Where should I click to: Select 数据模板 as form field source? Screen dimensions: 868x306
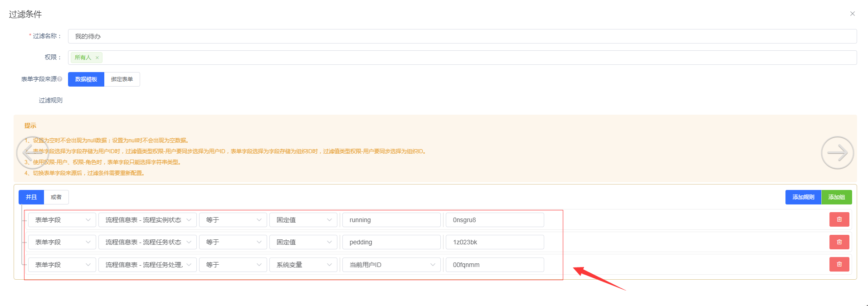pyautogui.click(x=86, y=79)
